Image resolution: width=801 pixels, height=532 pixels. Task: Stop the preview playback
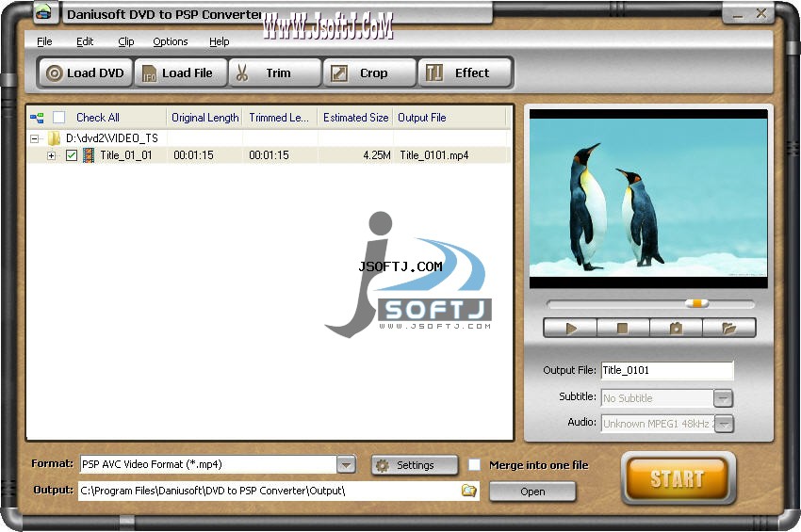pyautogui.click(x=623, y=329)
